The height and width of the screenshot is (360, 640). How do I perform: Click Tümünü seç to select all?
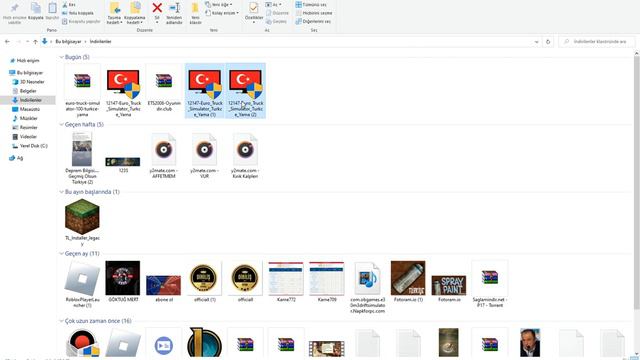311,4
